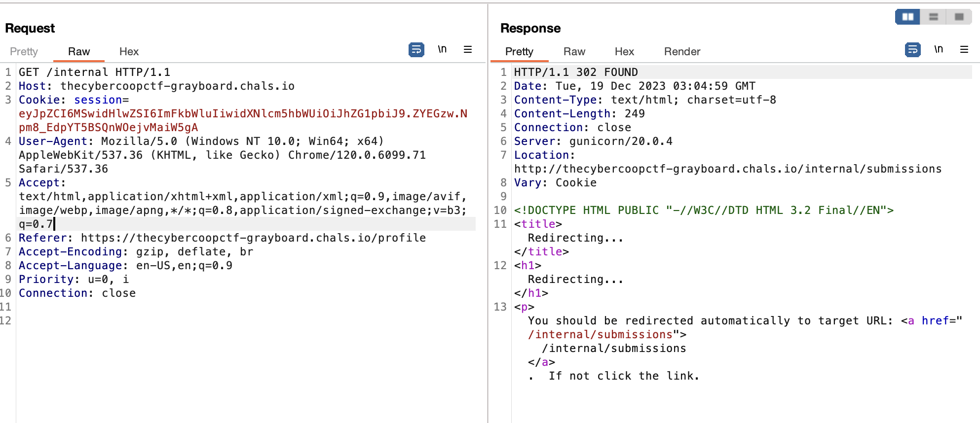Viewport: 980px width, 423px height.
Task: Click the Host header thecybercoopctf-grayboard.chals.io
Action: click(156, 86)
